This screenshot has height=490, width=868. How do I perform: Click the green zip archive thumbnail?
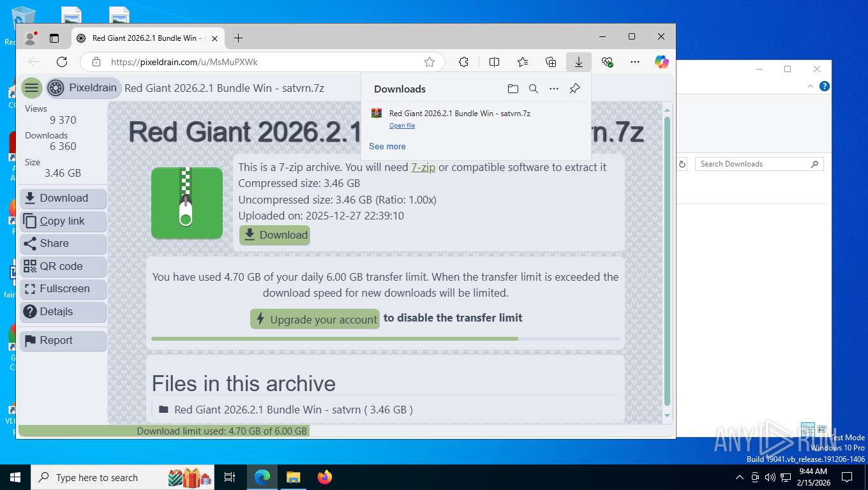tap(187, 203)
